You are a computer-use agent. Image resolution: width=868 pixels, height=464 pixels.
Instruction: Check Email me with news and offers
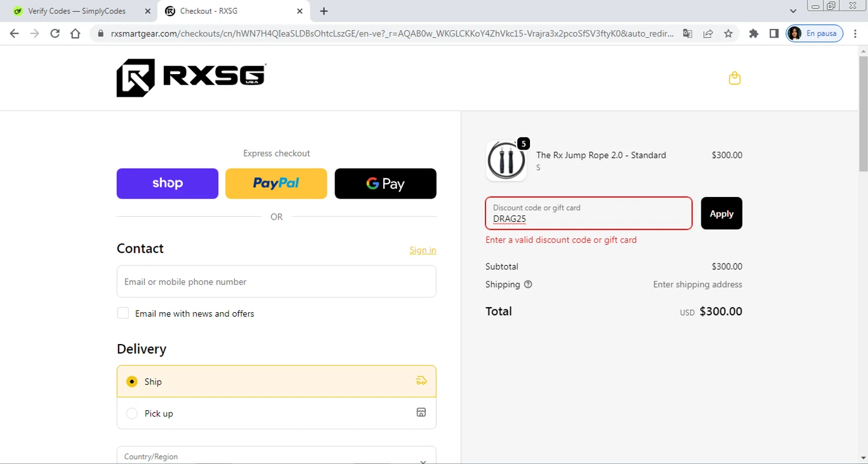[x=123, y=313]
